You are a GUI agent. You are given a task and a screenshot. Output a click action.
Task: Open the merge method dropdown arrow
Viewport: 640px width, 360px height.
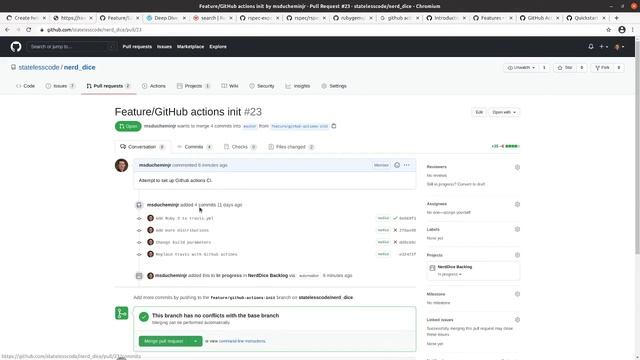tap(196, 341)
